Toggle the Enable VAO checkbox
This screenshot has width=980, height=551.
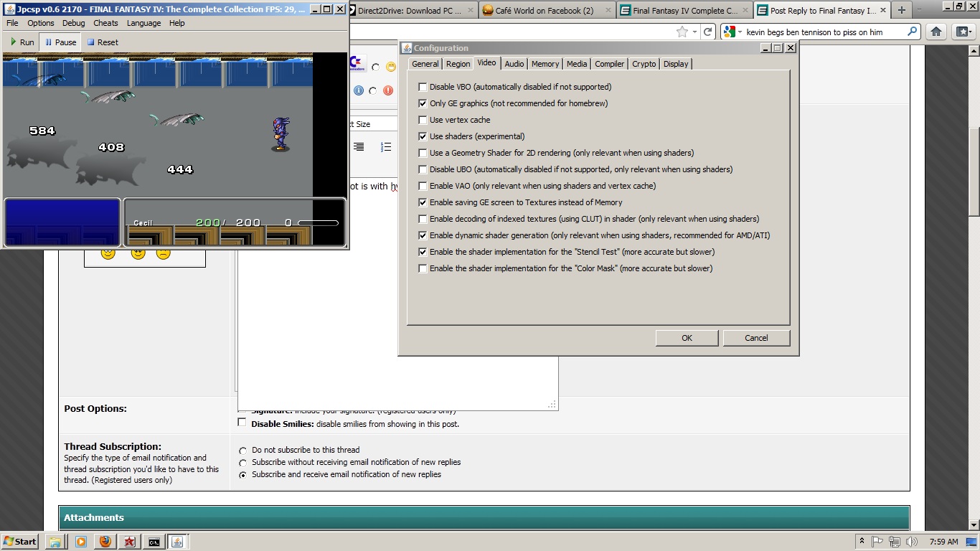point(423,186)
